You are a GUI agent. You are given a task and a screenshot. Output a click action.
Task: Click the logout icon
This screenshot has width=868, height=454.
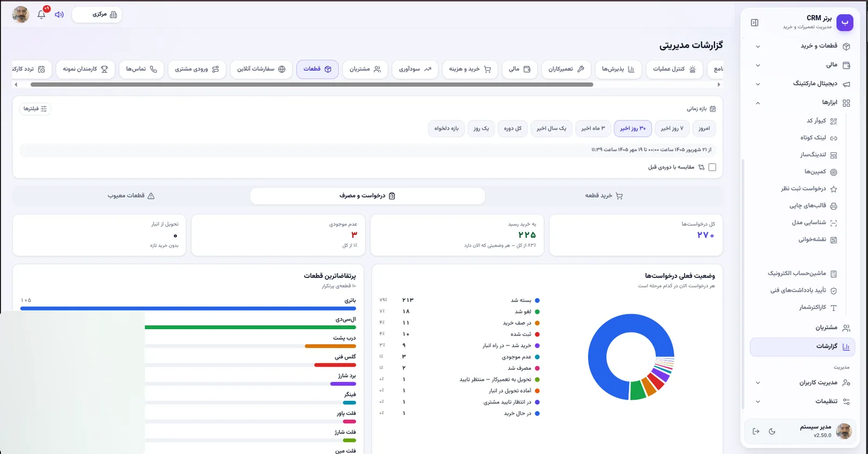(x=756, y=431)
